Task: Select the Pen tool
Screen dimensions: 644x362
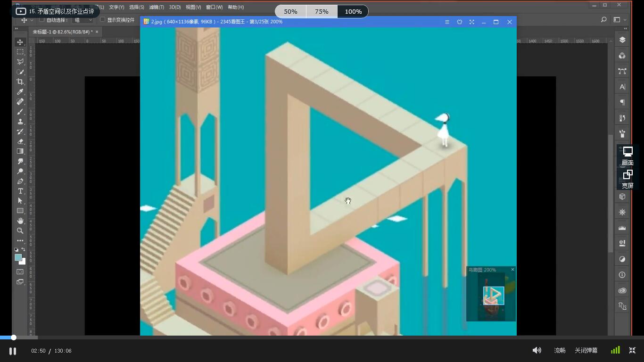Action: coord(20,181)
